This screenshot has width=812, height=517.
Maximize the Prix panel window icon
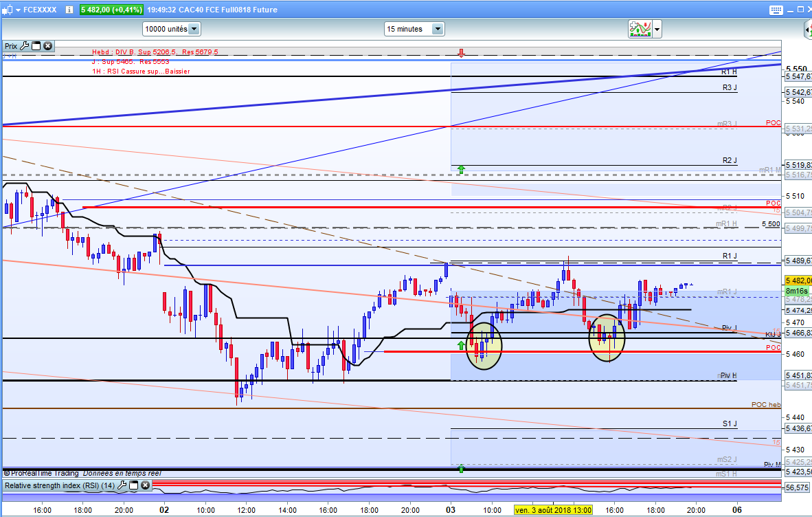pos(36,46)
